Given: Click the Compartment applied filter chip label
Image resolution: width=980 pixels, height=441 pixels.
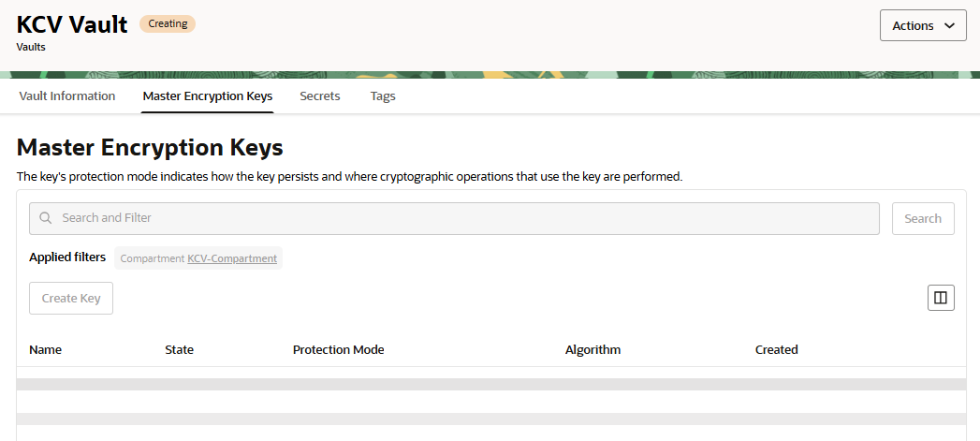Looking at the screenshot, I should click(x=153, y=258).
